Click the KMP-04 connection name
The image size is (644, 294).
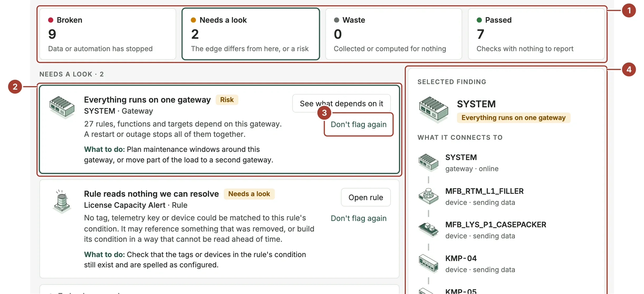click(461, 258)
